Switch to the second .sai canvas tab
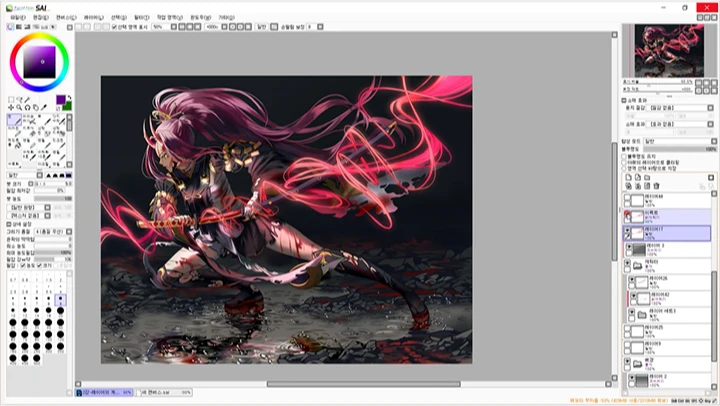 [163, 393]
